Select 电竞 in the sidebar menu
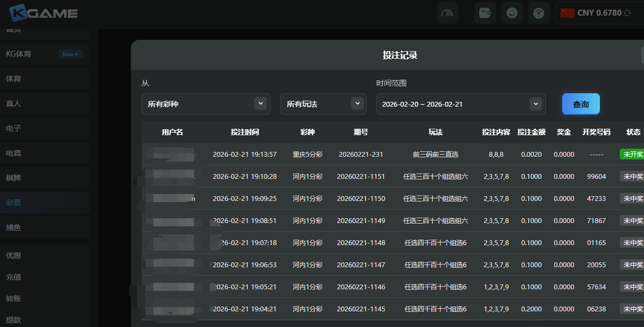Viewport: 644px width, 327px height. [x=13, y=153]
